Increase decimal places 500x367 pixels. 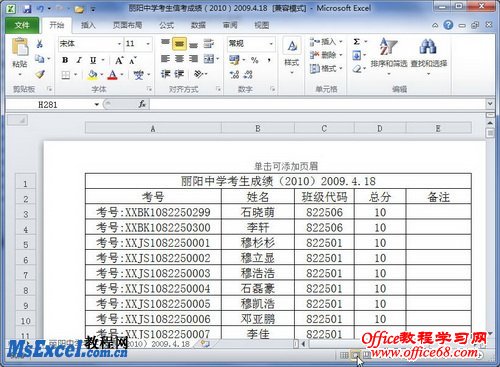(x=234, y=74)
